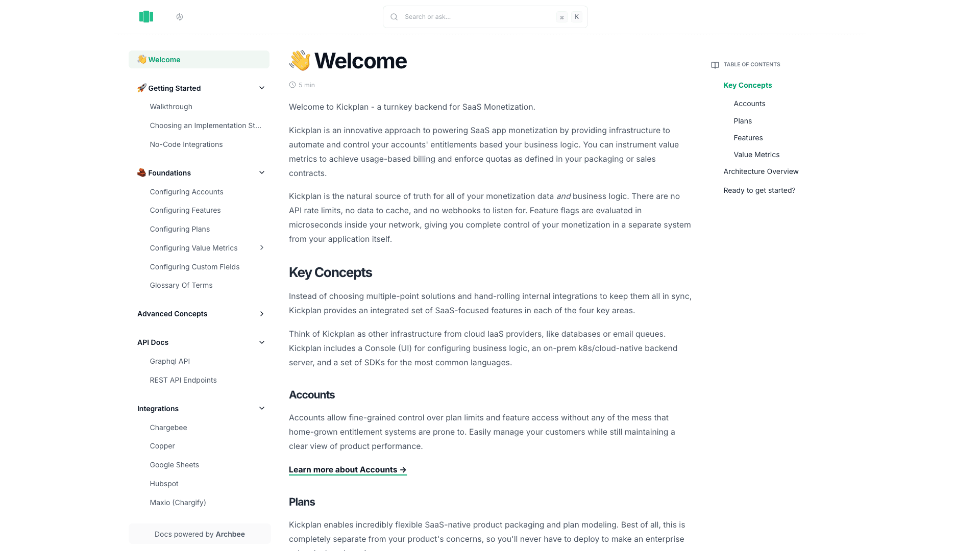
Task: Open the auto-translate language icon
Action: click(179, 16)
